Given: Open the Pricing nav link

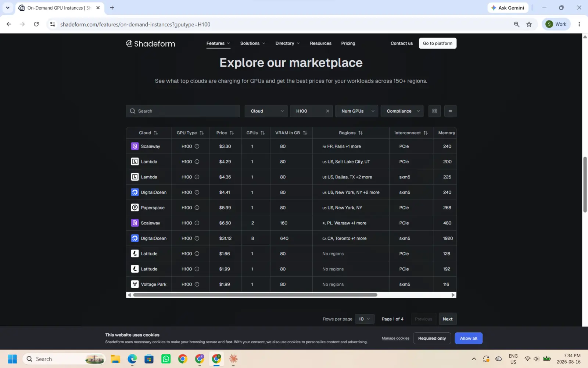Looking at the screenshot, I should [x=348, y=43].
